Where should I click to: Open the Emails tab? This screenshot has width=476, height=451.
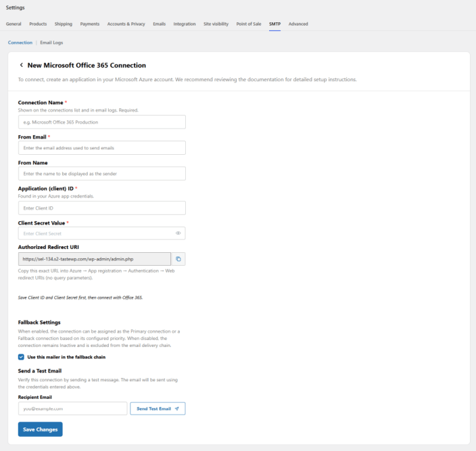pos(160,24)
